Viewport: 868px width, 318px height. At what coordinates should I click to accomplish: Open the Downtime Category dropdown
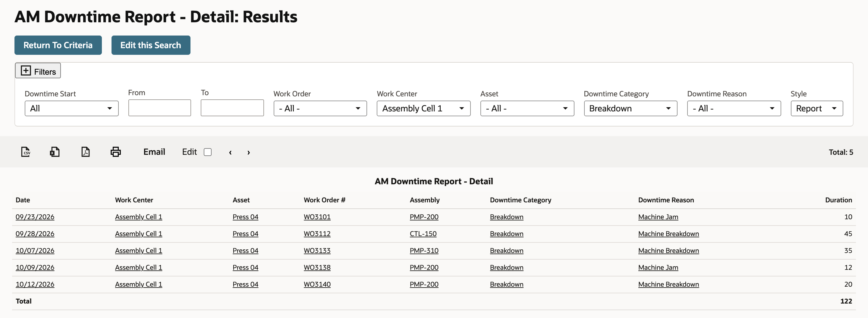click(x=631, y=108)
